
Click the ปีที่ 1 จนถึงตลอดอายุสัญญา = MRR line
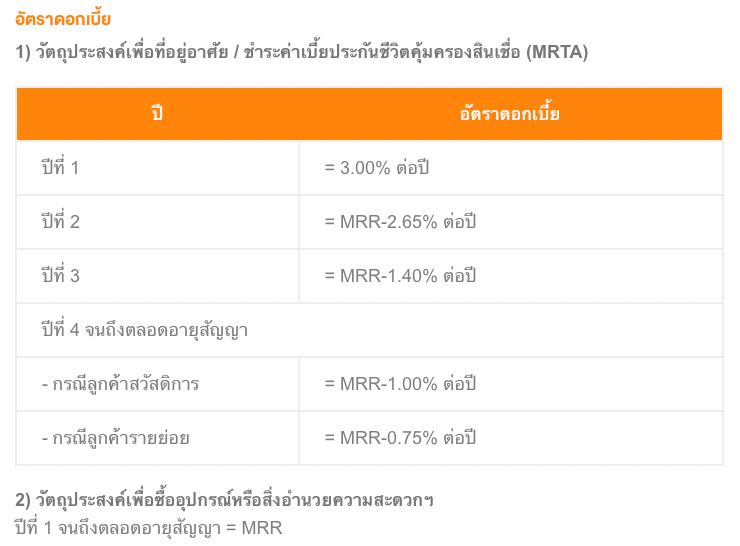pyautogui.click(x=149, y=528)
